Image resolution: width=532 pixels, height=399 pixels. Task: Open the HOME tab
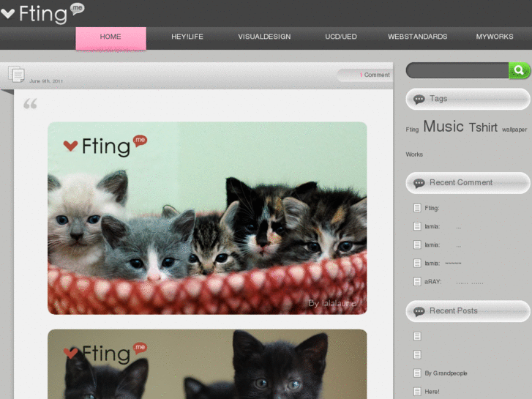point(111,38)
